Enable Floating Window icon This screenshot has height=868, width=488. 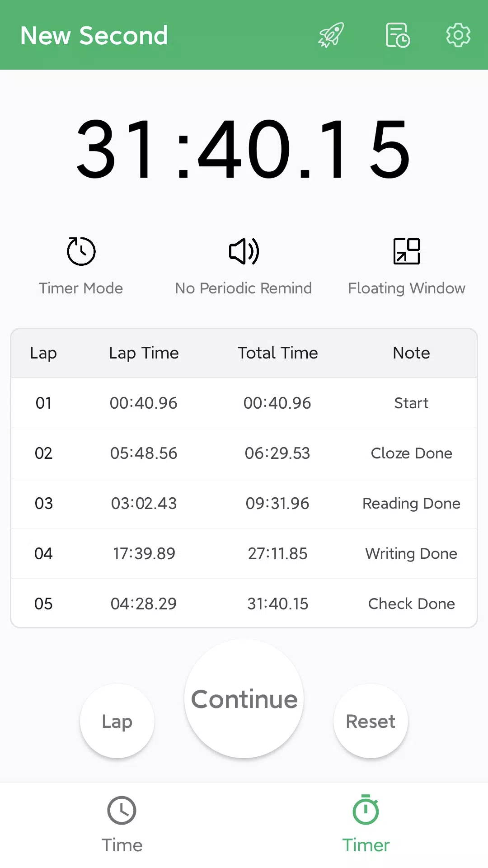tap(407, 251)
